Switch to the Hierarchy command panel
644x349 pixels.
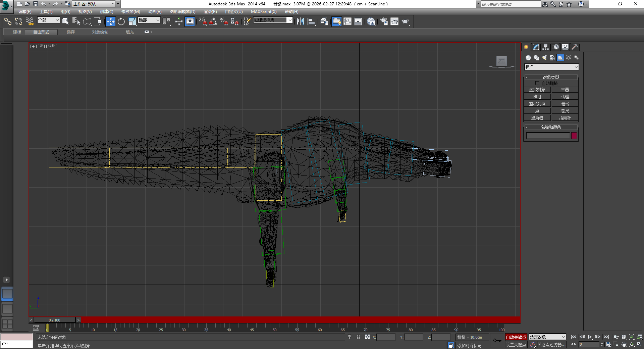pos(545,47)
